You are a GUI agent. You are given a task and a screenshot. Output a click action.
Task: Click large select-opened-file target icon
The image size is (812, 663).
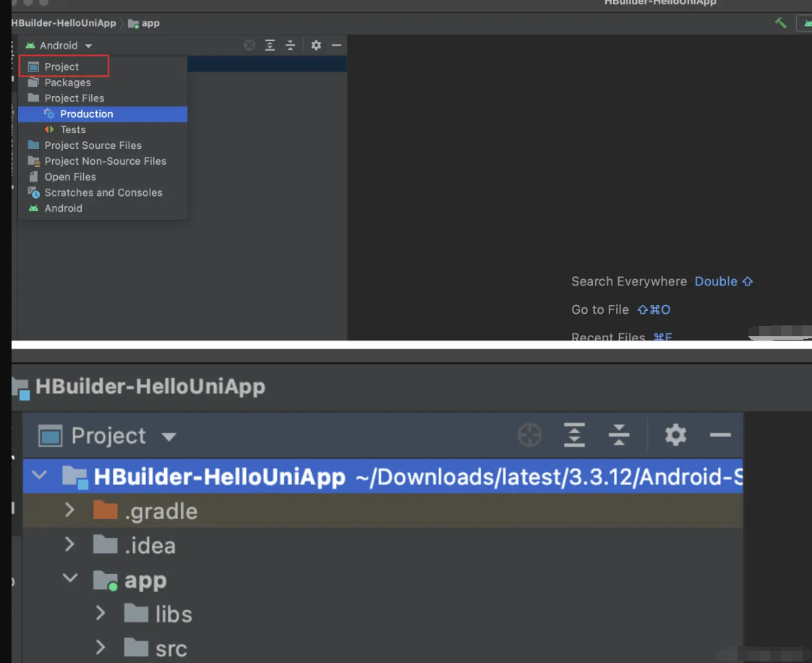coord(530,435)
